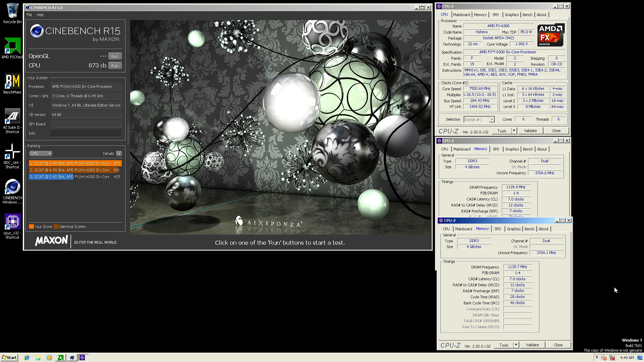This screenshot has height=362, width=644.
Task: Open BDC_x64 desktop shortcut
Action: 12,156
